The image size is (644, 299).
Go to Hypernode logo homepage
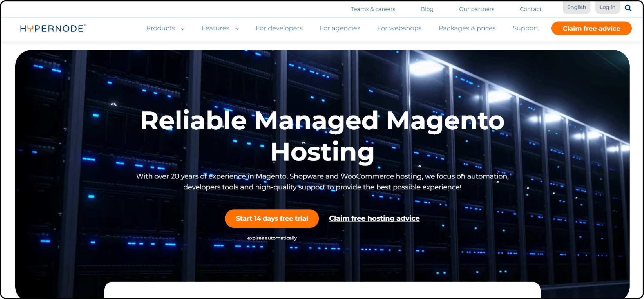(53, 28)
